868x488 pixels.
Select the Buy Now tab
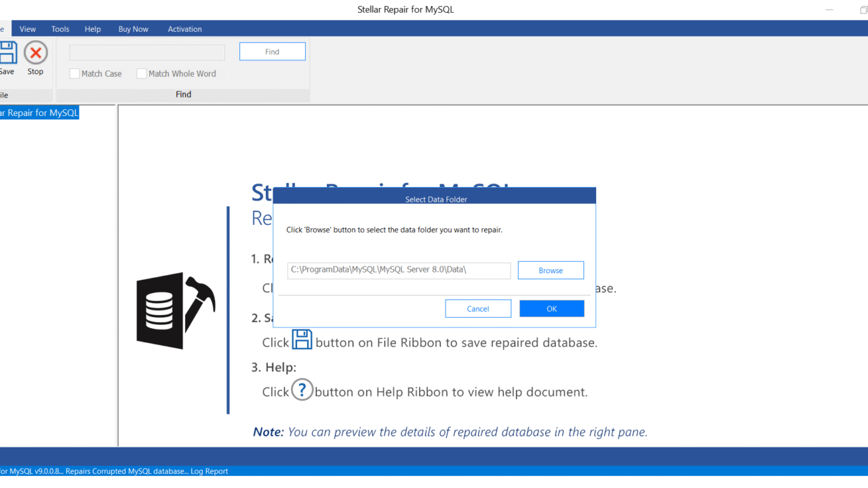coord(133,29)
